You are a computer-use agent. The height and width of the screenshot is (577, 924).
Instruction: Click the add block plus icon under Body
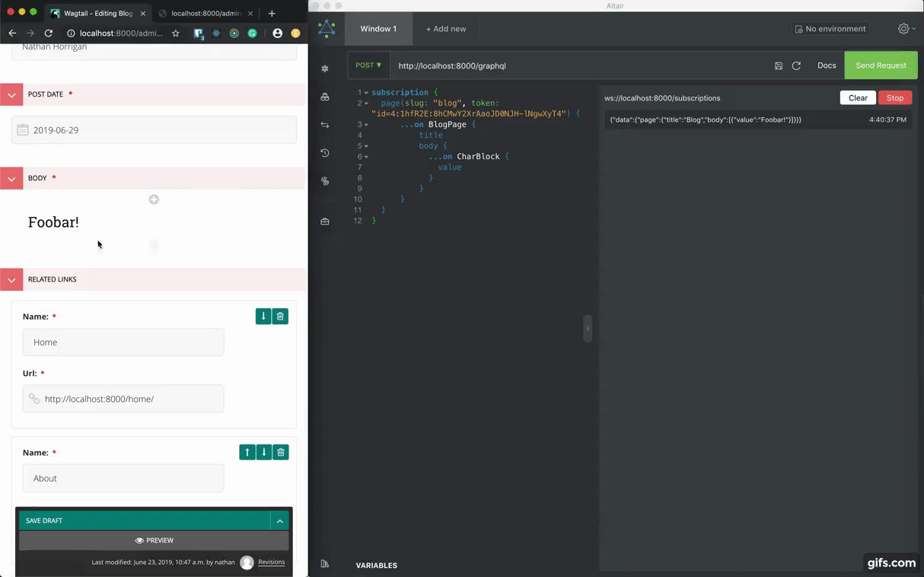154,199
